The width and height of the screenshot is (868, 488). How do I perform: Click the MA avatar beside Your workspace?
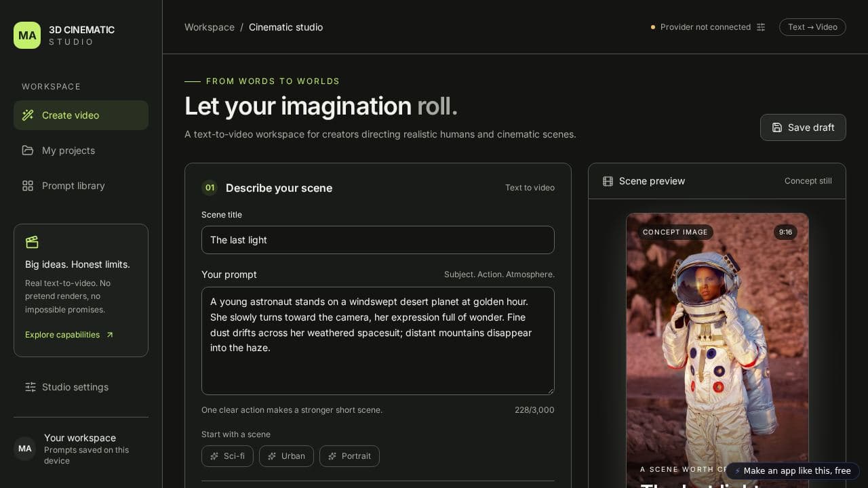coord(25,449)
